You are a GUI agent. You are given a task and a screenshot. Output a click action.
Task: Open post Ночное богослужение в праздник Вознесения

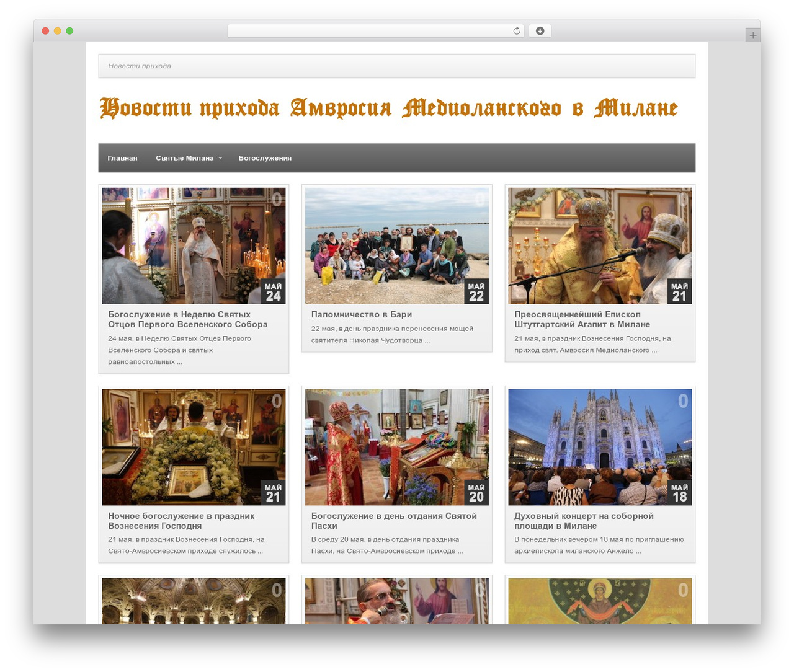pyautogui.click(x=181, y=521)
